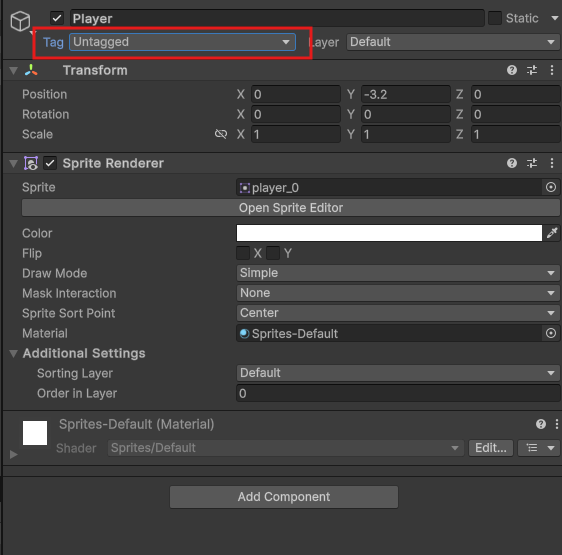Click the Rotation X value field
Screen dimensions: 562x555
click(296, 114)
